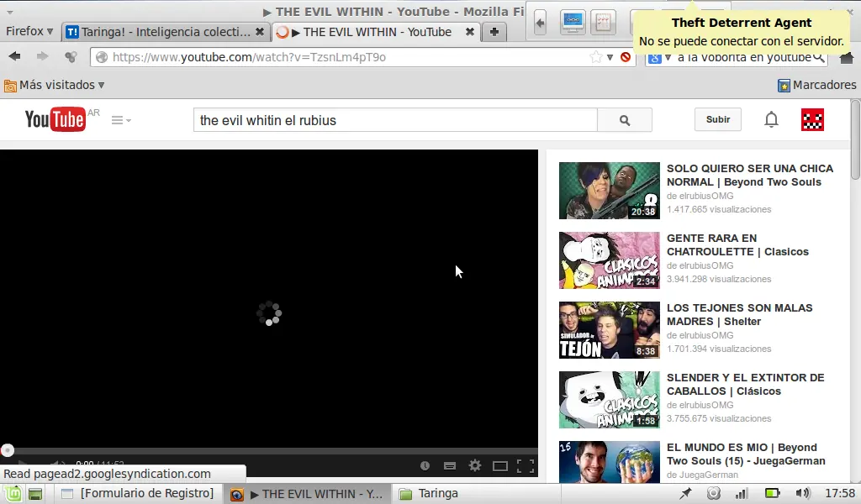Select THE EVIL WITHIN - YouTube tab
This screenshot has height=504, width=861.
[376, 32]
